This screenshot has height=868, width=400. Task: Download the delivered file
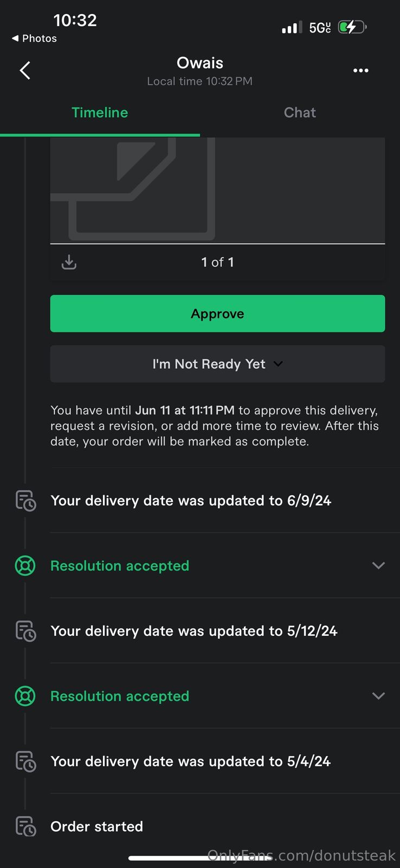point(69,262)
